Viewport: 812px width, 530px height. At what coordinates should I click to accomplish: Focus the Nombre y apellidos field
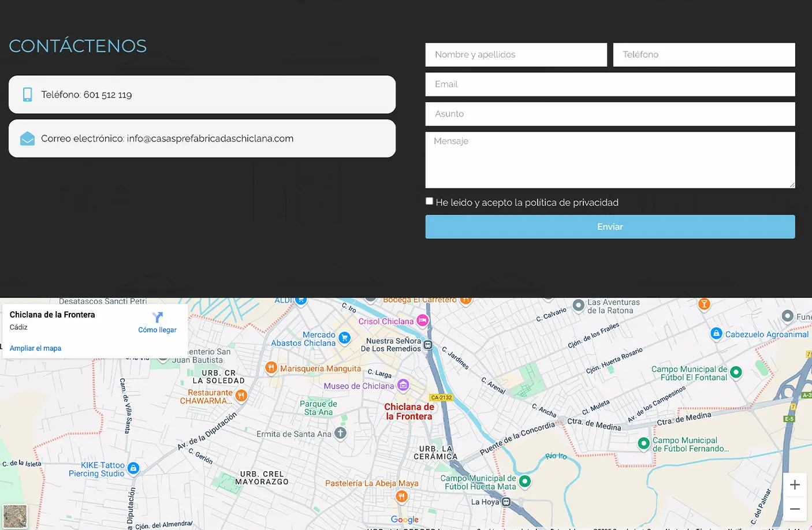pyautogui.click(x=516, y=55)
